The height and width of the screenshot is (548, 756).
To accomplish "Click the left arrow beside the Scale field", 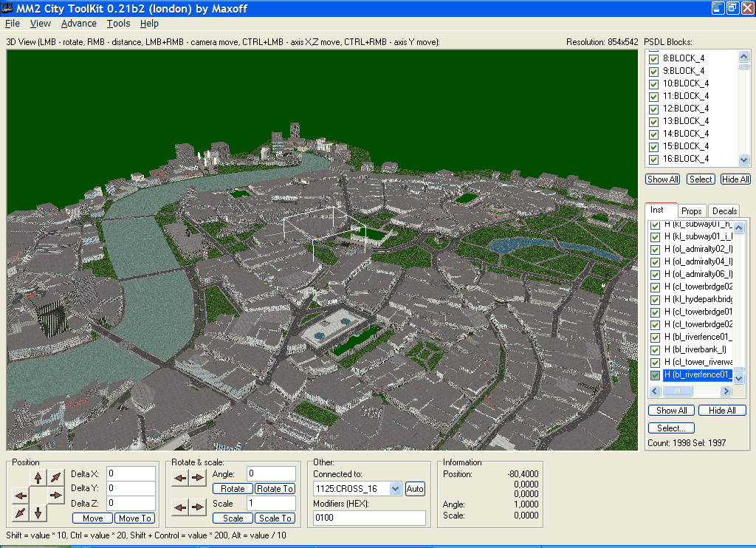I will tap(179, 507).
